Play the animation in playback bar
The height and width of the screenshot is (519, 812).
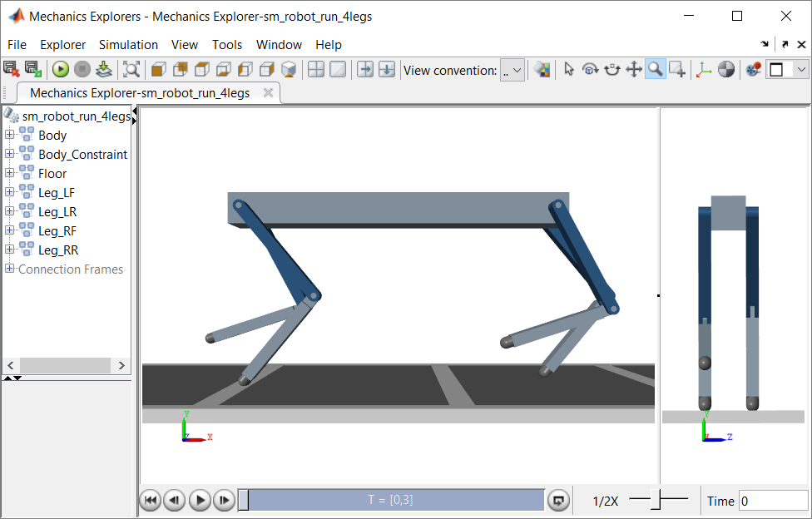(200, 501)
